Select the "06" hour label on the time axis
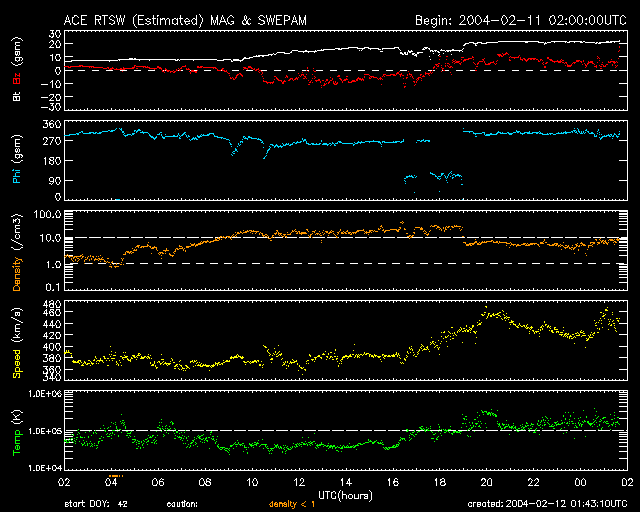 coord(158,483)
